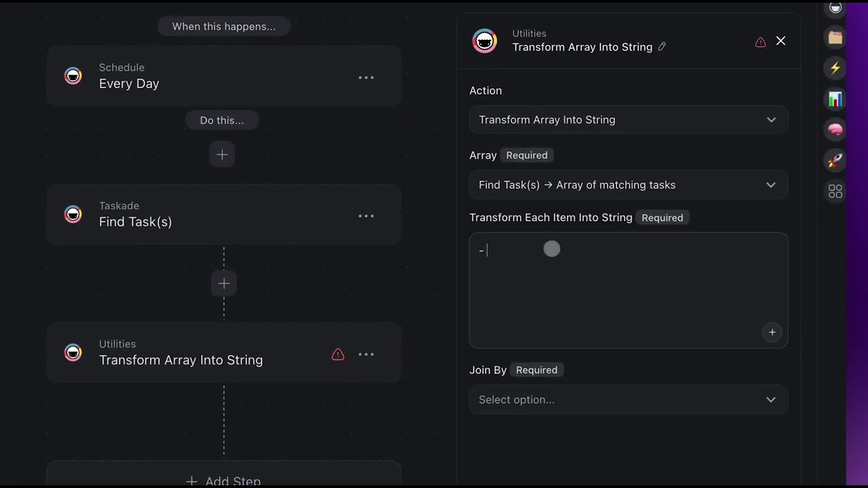
Task: Open three-dot menu for Find Task(s)
Action: click(366, 216)
